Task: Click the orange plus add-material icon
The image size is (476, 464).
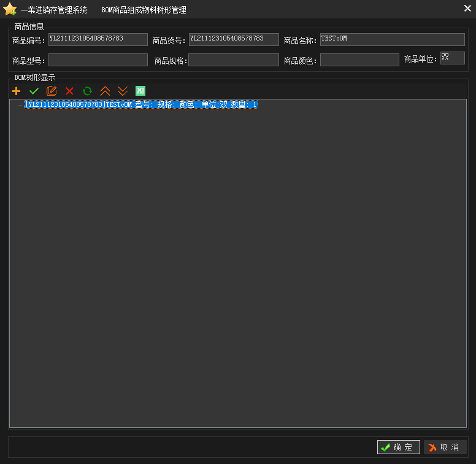Action: [x=16, y=91]
